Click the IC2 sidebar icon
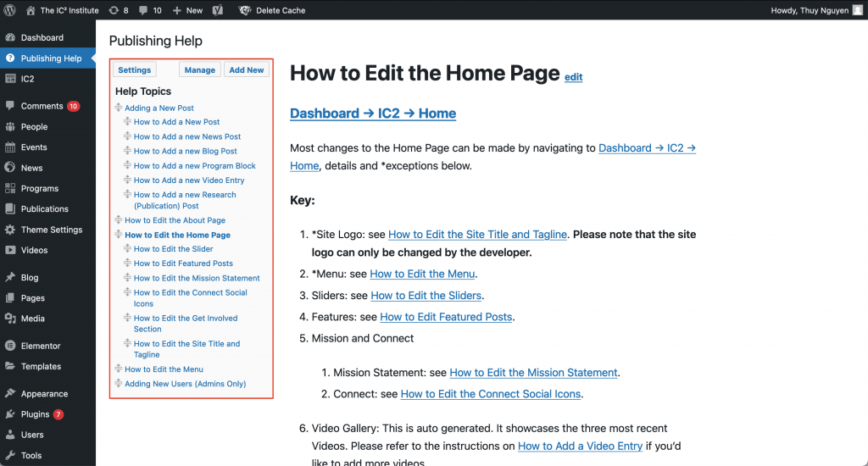868x466 pixels. click(x=10, y=79)
